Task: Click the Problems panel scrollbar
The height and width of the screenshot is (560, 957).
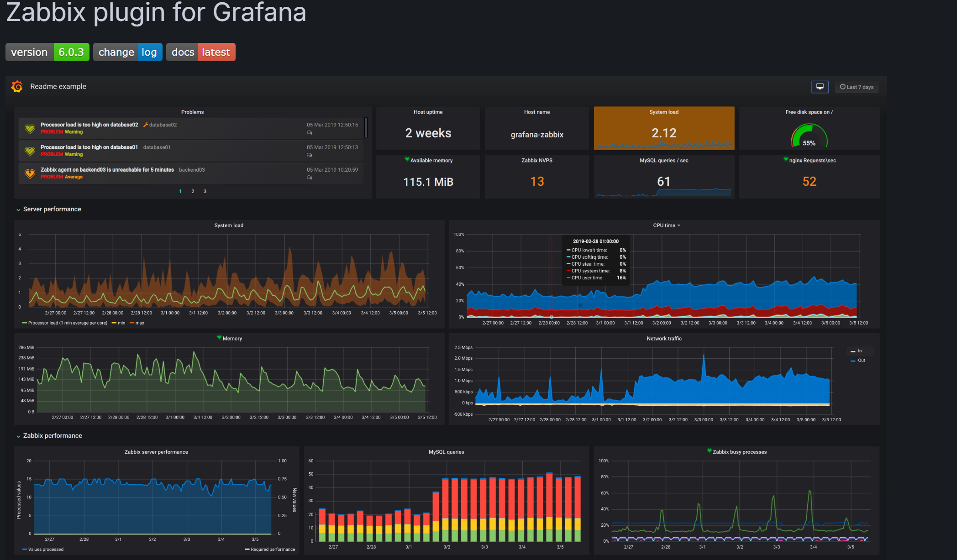Action: coord(366,127)
